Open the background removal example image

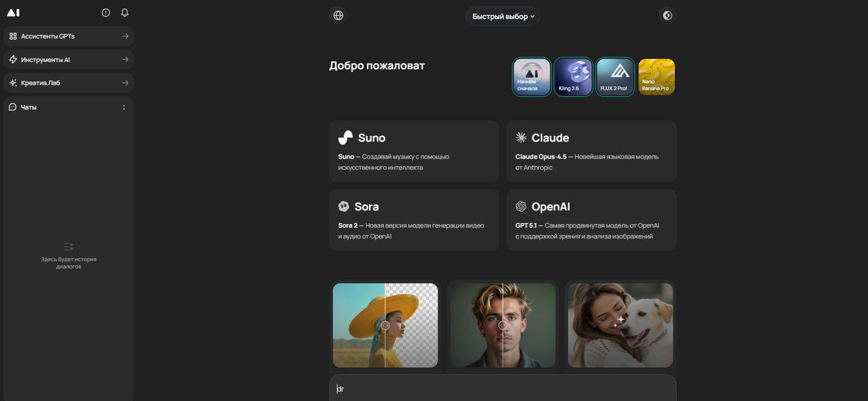[385, 325]
